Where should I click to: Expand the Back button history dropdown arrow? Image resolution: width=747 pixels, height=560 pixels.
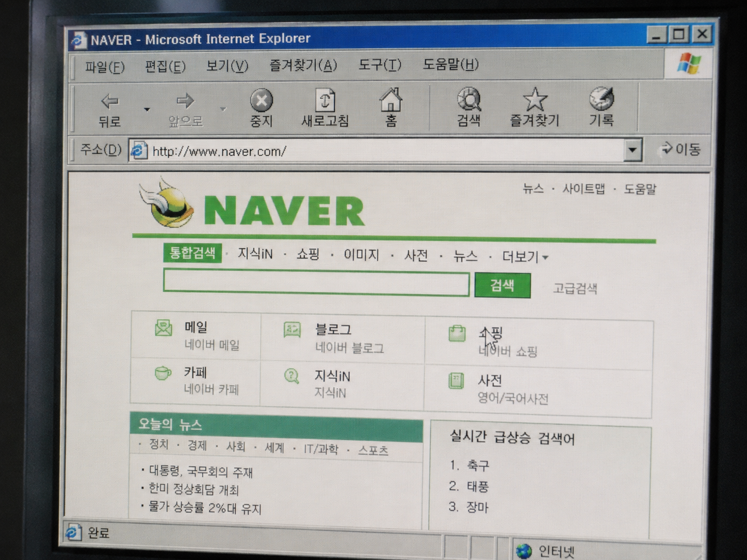[147, 109]
